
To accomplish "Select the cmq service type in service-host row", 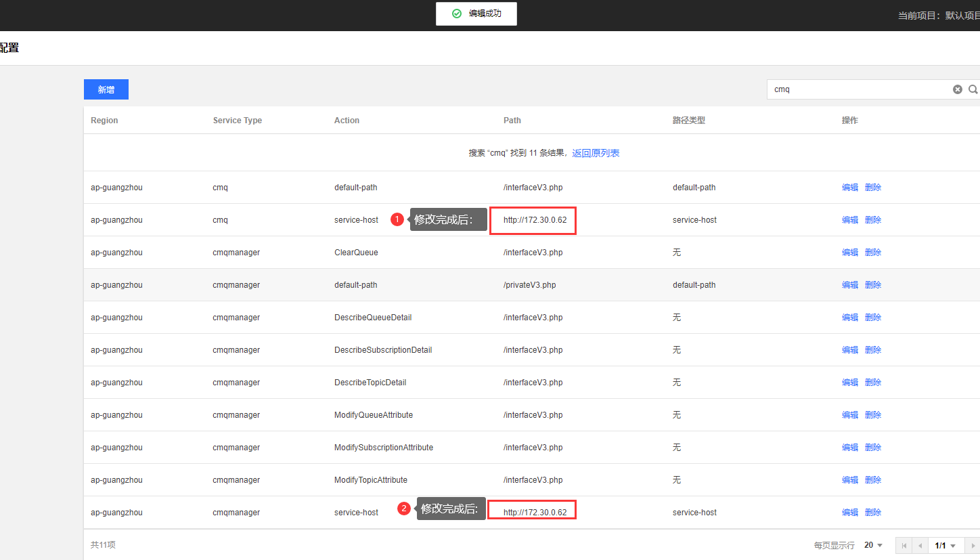I will click(220, 220).
